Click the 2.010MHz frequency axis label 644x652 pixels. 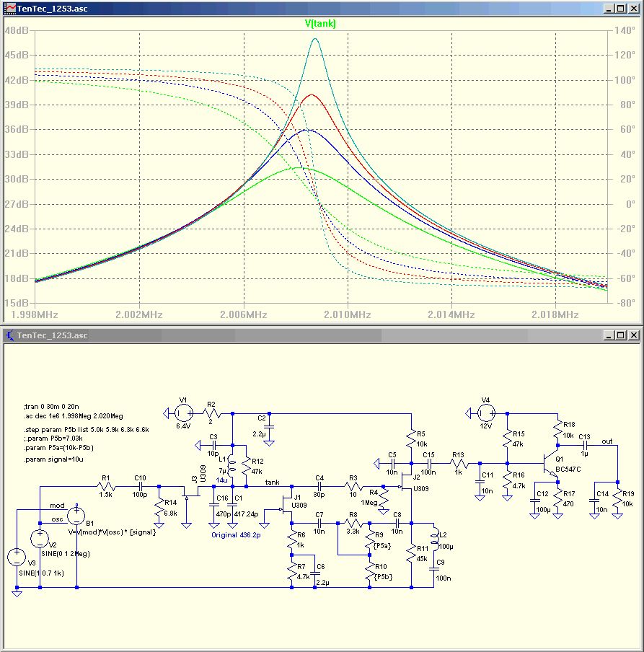point(347,314)
